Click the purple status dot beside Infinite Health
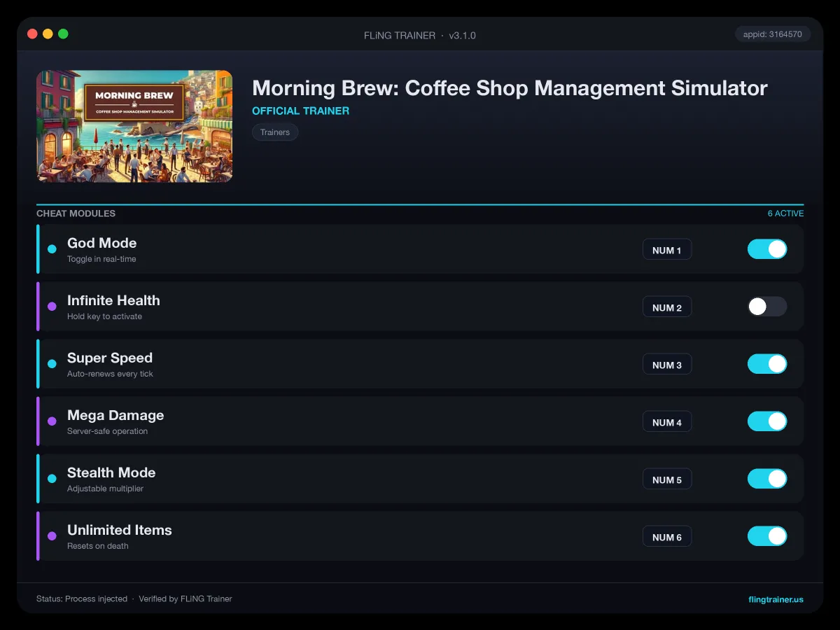 [x=52, y=307]
